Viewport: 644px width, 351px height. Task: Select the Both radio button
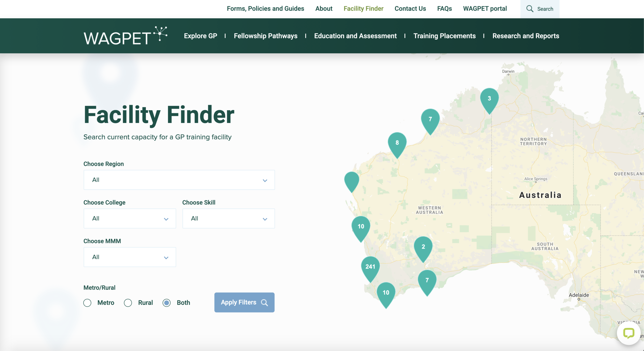167,303
